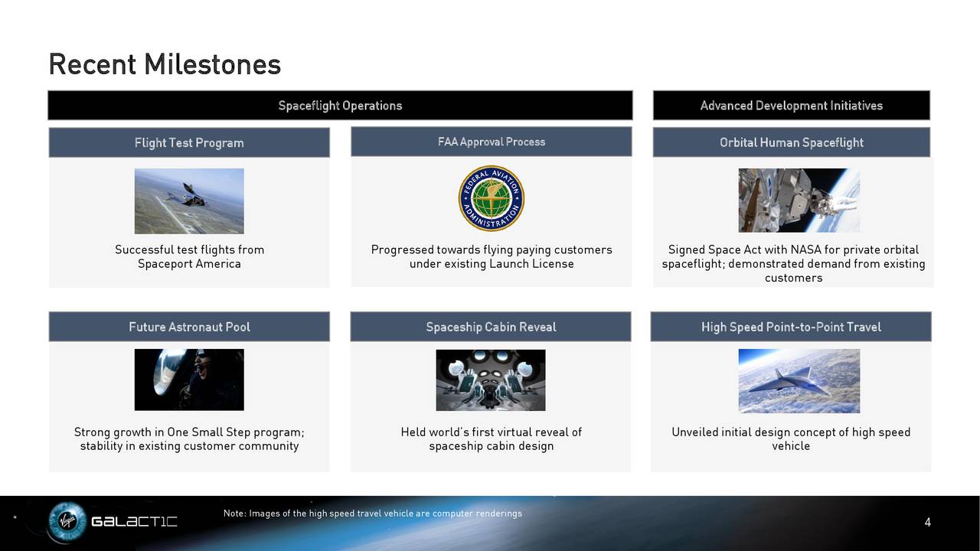This screenshot has width=980, height=551.
Task: Click the Advanced Development Initiatives header bar
Action: click(792, 106)
